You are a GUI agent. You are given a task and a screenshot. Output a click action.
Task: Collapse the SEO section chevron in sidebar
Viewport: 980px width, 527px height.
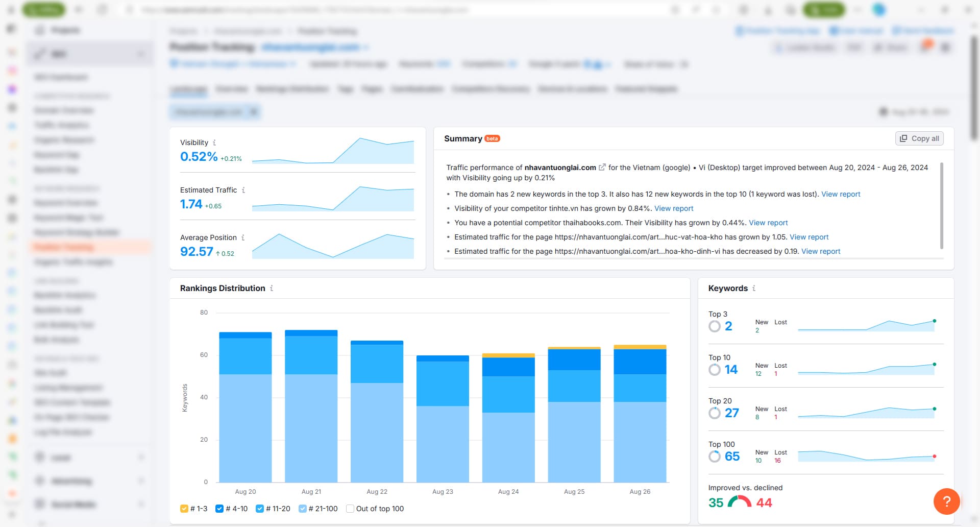point(141,54)
